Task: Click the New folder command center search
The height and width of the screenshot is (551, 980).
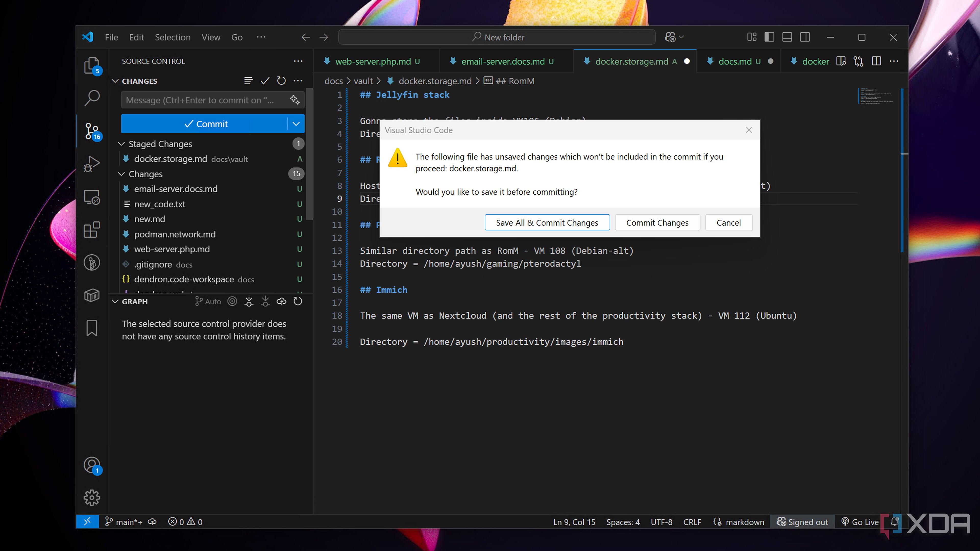Action: (497, 37)
